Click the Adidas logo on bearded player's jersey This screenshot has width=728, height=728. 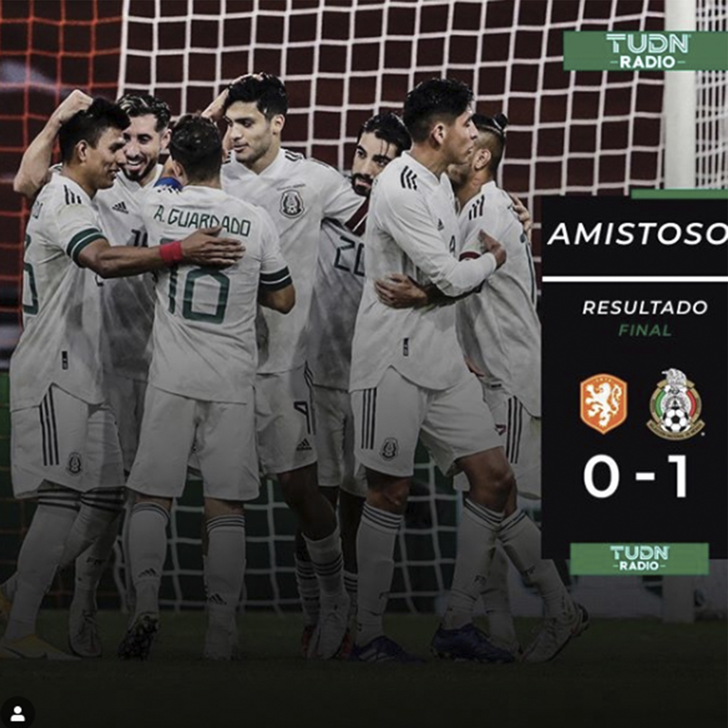point(121,207)
